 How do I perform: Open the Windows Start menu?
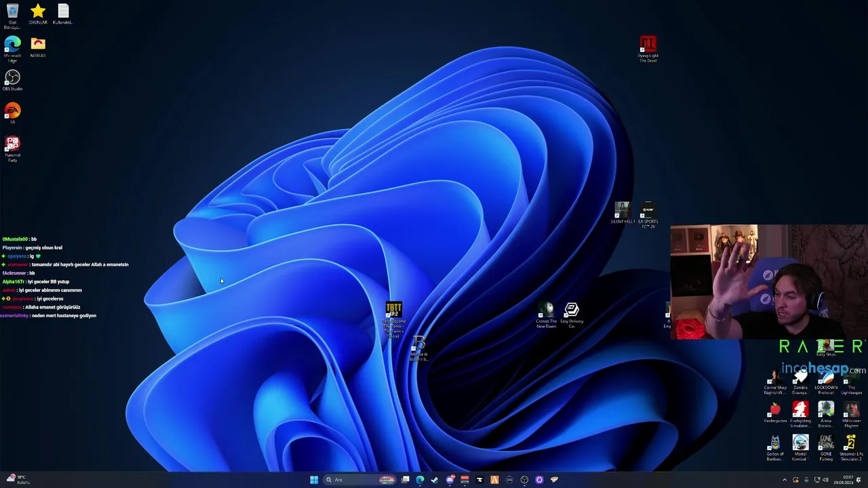314,480
